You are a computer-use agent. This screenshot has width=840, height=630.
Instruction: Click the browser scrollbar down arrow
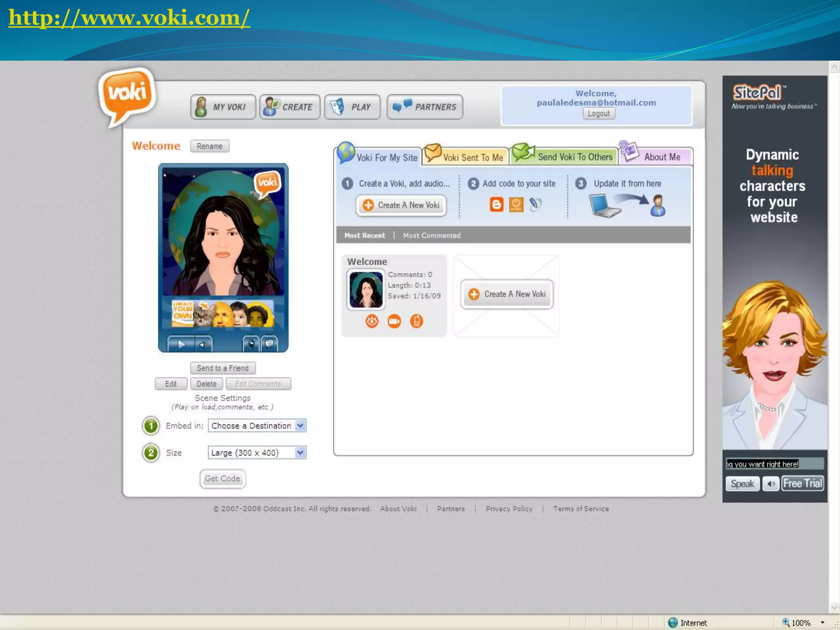(x=834, y=607)
